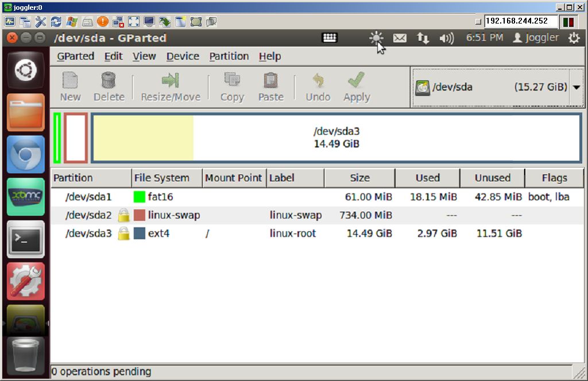
Task: Open the power cog session menu
Action: (x=574, y=38)
